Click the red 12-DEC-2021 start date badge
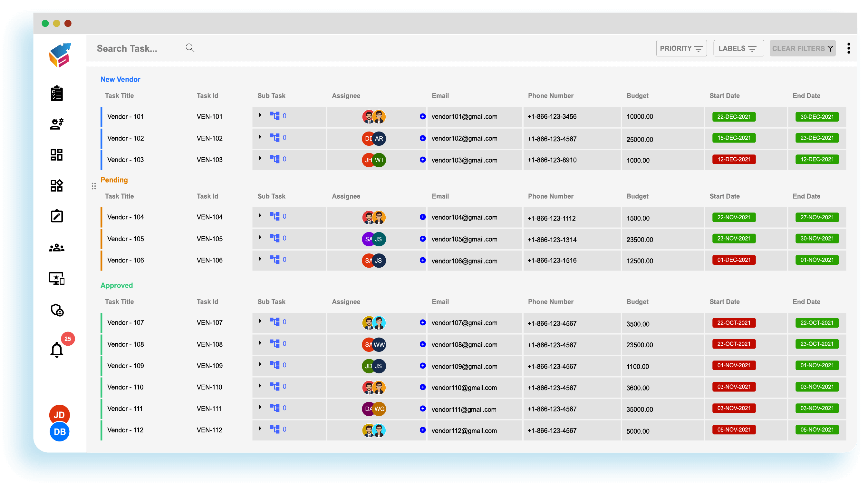This screenshot has width=868, height=484. (x=734, y=159)
